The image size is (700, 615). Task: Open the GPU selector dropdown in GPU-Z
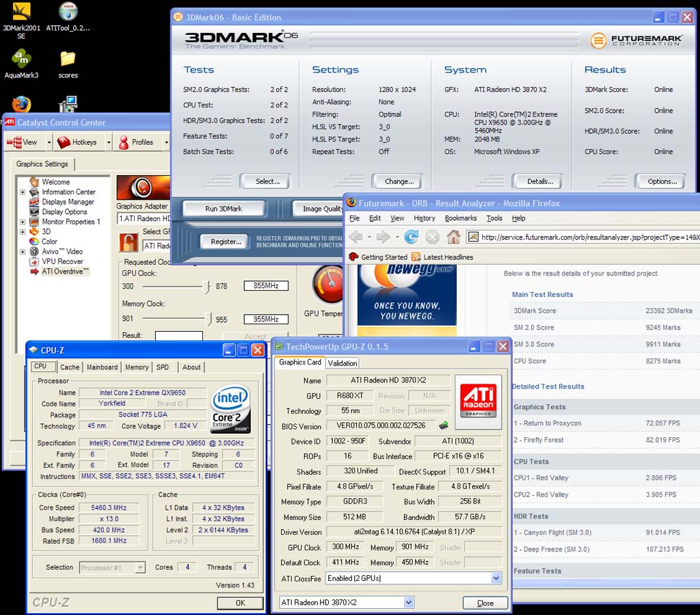(409, 603)
